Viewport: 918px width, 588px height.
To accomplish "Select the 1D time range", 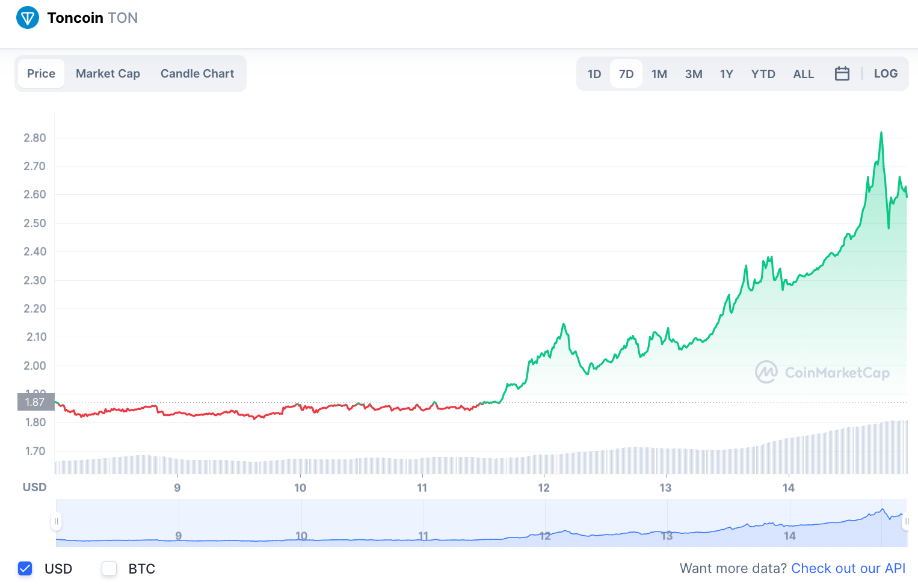I will pos(594,74).
